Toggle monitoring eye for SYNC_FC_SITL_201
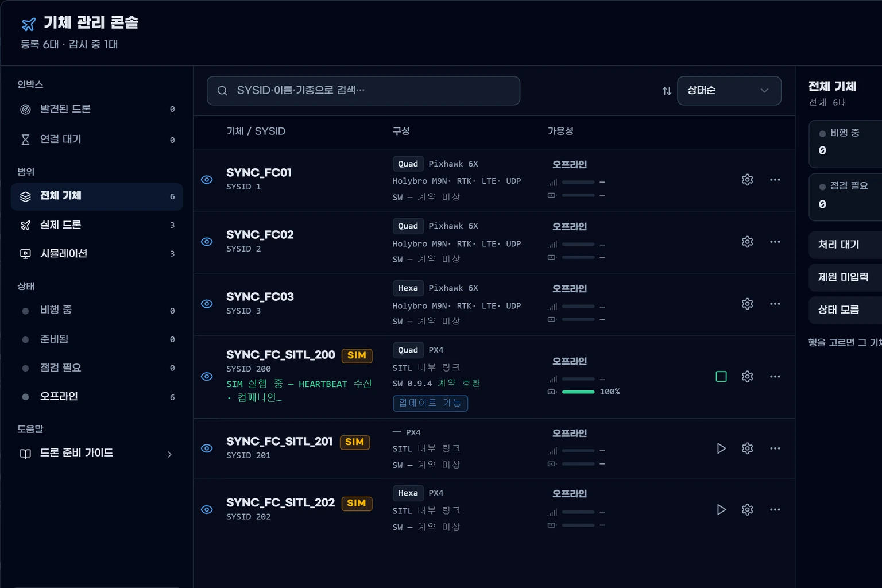 click(207, 448)
